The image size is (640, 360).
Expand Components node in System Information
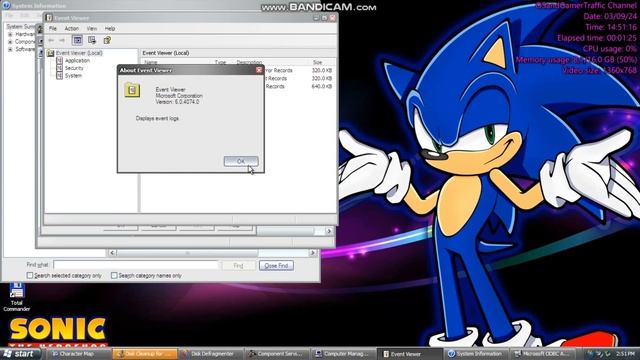(x=10, y=42)
